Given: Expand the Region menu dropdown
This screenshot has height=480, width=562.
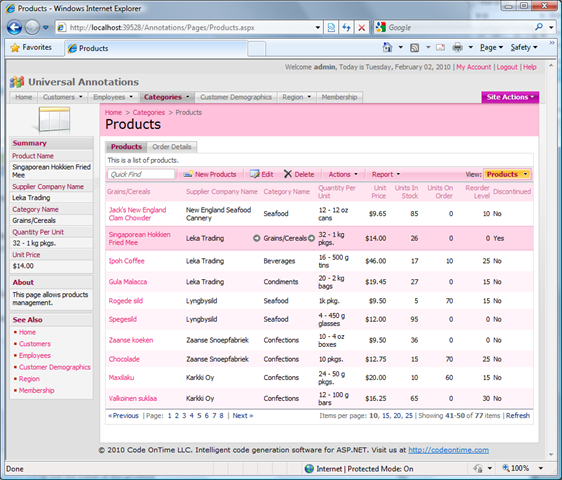Looking at the screenshot, I should pos(309,97).
